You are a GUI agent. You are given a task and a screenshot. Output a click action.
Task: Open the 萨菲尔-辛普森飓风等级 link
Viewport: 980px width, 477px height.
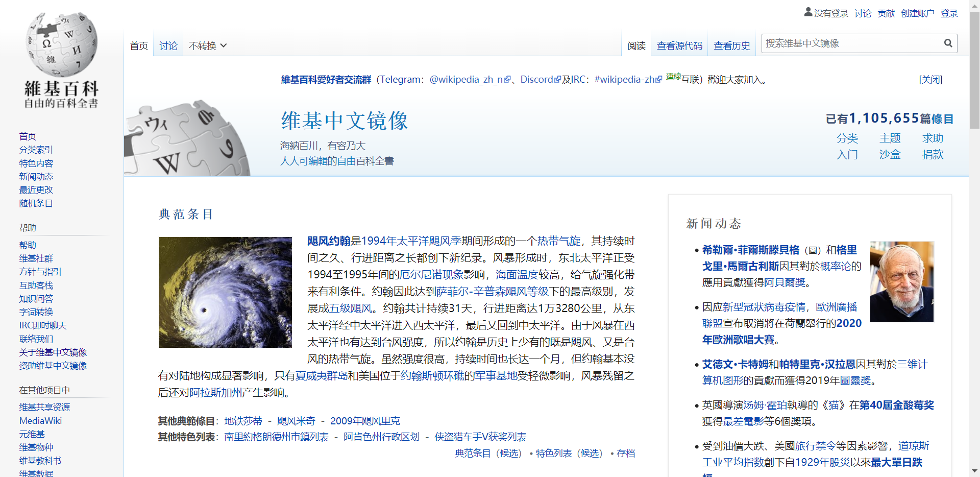tap(493, 292)
